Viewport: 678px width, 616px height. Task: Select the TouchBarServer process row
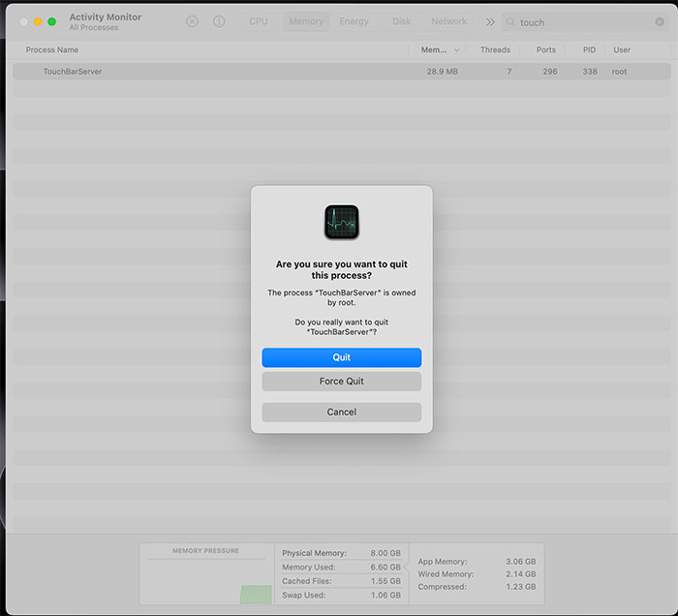(194, 72)
